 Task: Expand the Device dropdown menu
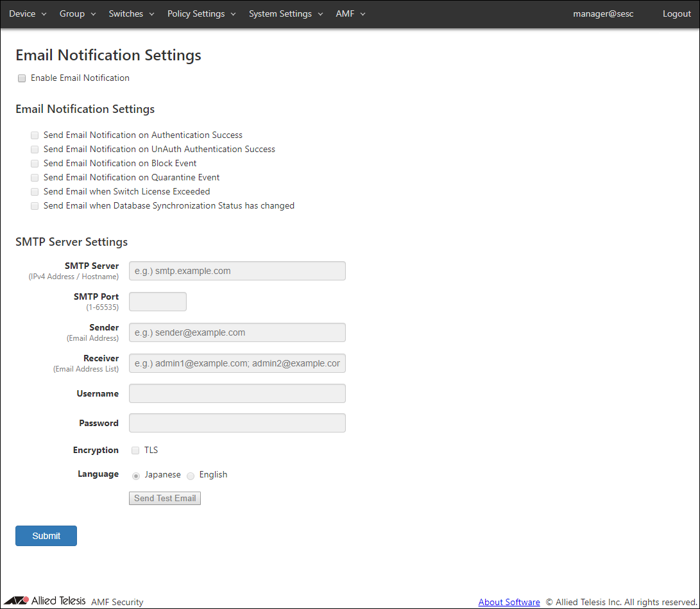click(x=28, y=13)
